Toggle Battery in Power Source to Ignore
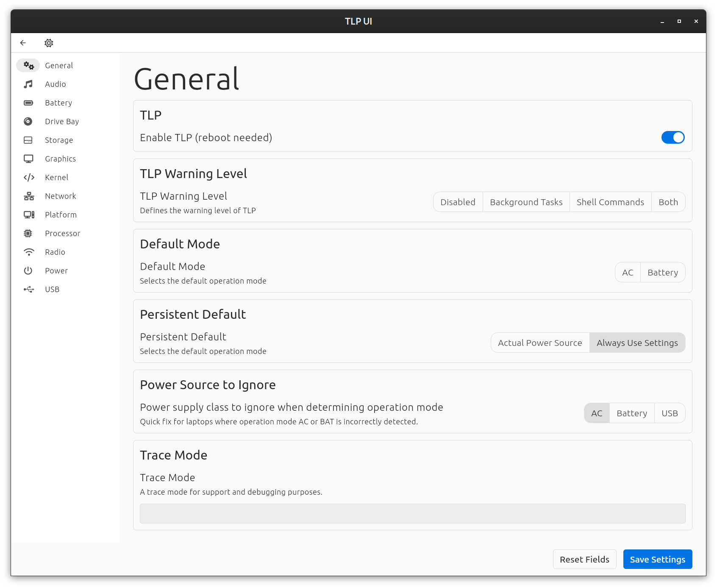Screen dimensions: 717x588 point(632,413)
